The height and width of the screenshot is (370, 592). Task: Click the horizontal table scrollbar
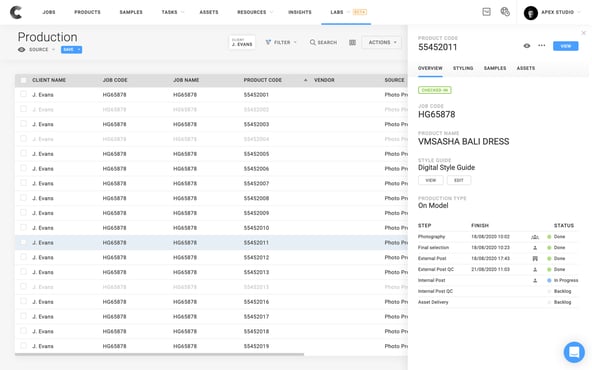pyautogui.click(x=159, y=354)
